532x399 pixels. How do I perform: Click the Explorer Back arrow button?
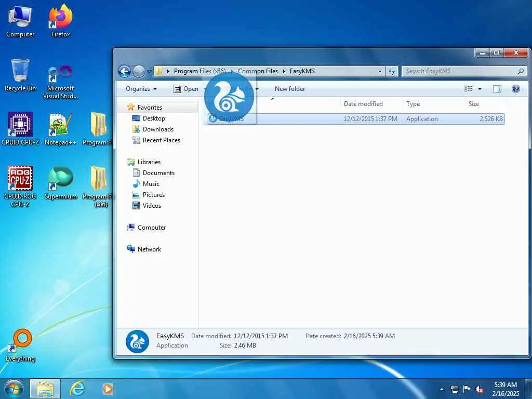tap(125, 71)
